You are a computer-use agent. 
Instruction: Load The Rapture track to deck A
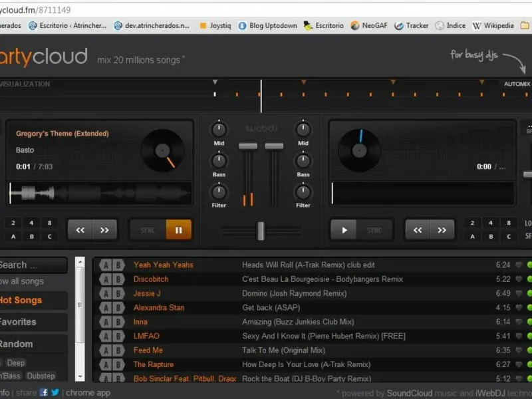106,364
